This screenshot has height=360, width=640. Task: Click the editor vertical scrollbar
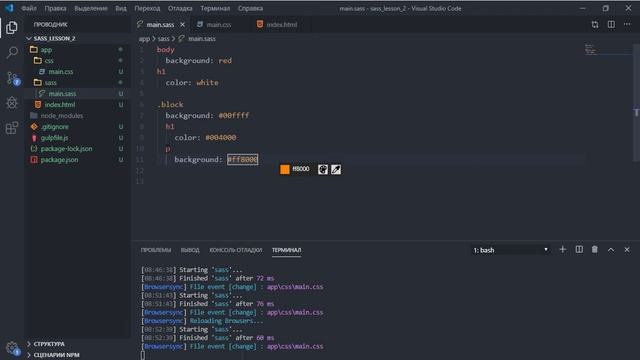(x=636, y=102)
